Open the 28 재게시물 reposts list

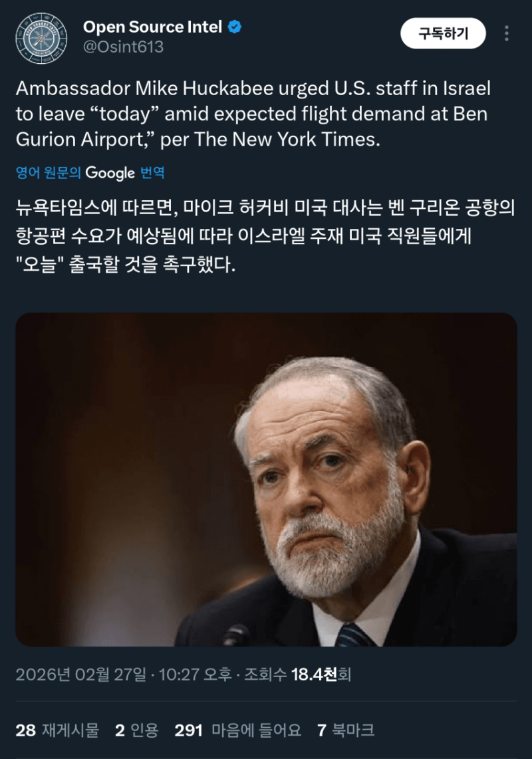point(57,730)
